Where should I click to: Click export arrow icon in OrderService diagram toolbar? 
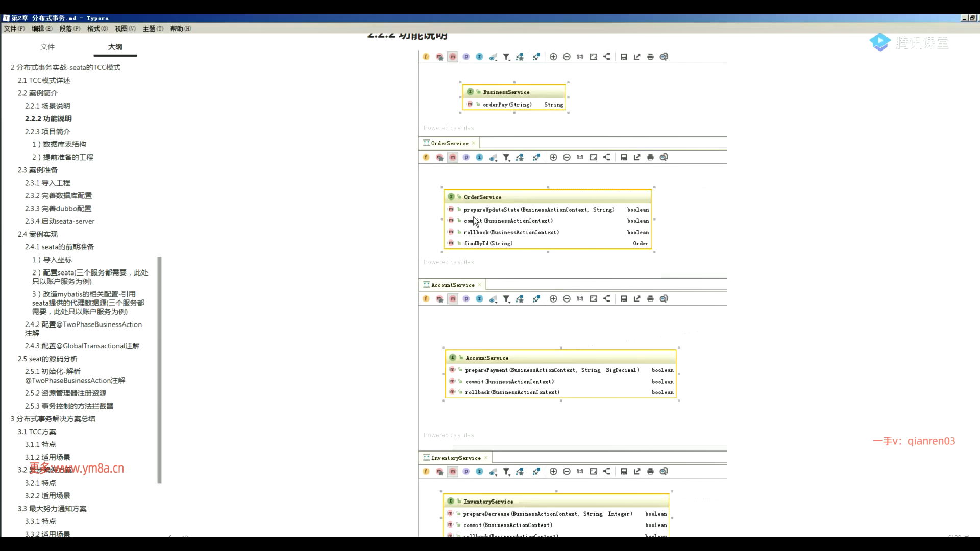tap(637, 157)
